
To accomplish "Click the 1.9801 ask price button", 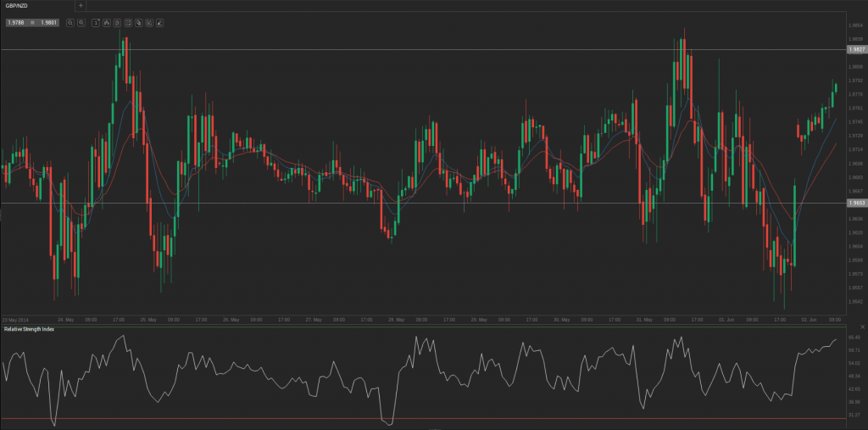I will (49, 23).
